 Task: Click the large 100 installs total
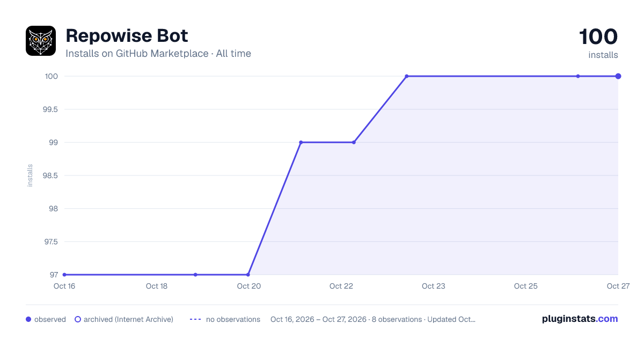pos(598,36)
